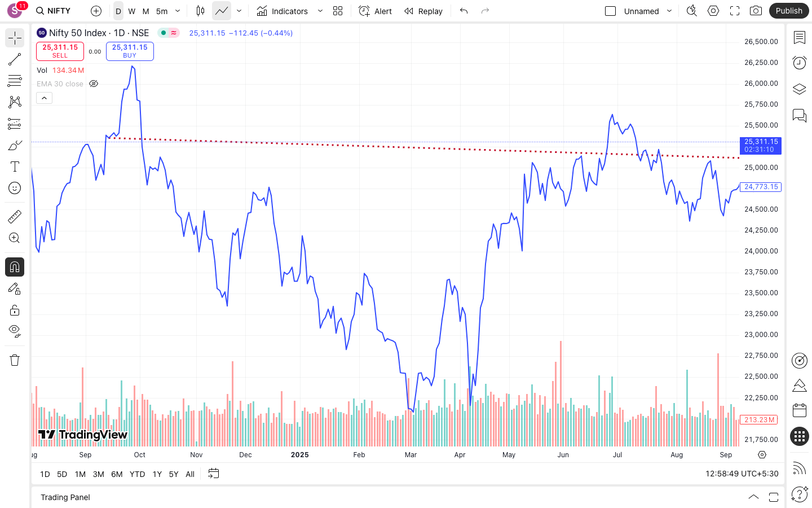Click the Publish button
Image resolution: width=812 pixels, height=508 pixels.
(x=788, y=11)
